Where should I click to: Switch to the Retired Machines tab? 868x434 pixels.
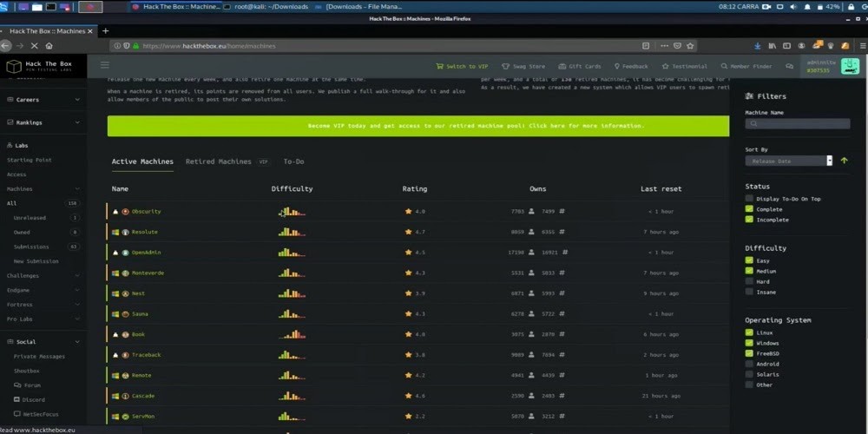[219, 161]
